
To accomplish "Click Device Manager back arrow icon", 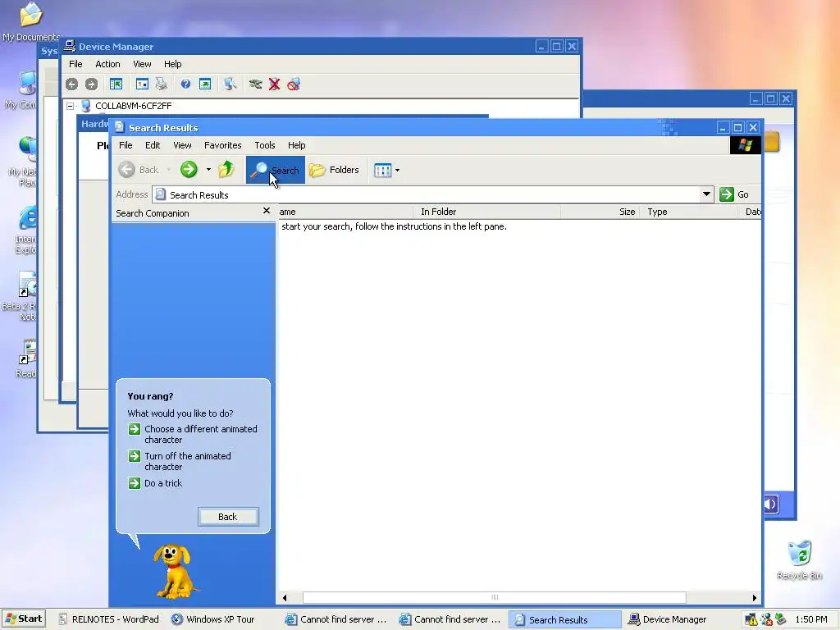I will [72, 84].
